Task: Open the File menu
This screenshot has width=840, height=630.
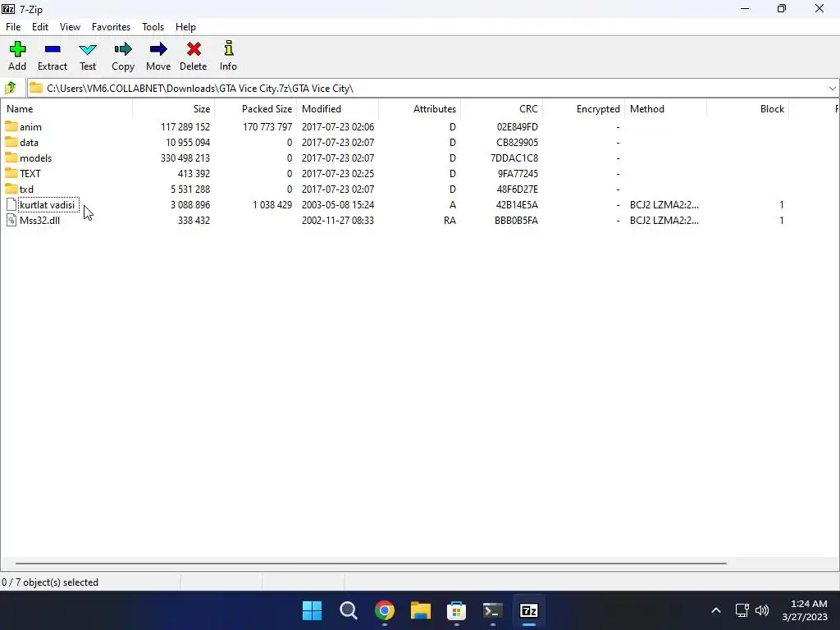Action: (13, 27)
